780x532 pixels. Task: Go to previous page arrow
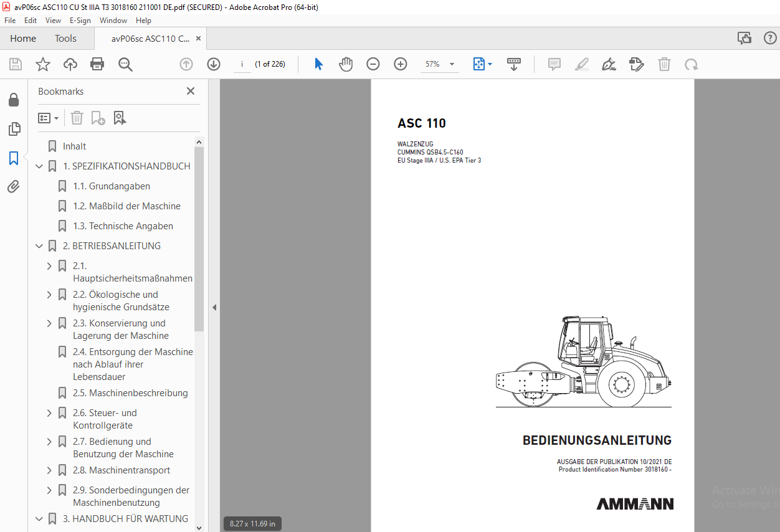(x=186, y=64)
